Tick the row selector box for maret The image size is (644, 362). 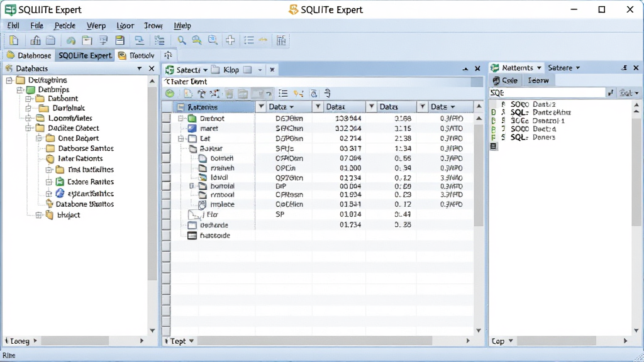coord(166,128)
